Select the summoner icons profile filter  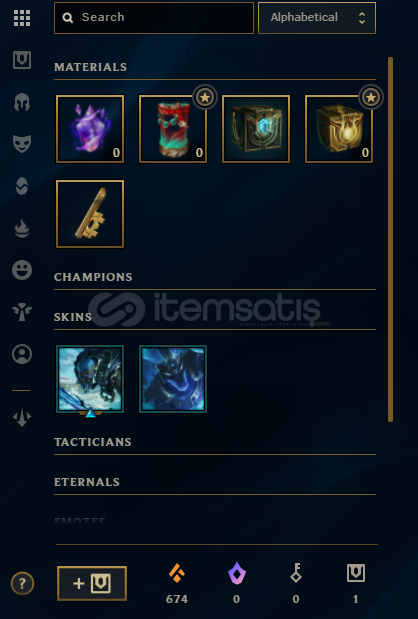pyautogui.click(x=22, y=354)
